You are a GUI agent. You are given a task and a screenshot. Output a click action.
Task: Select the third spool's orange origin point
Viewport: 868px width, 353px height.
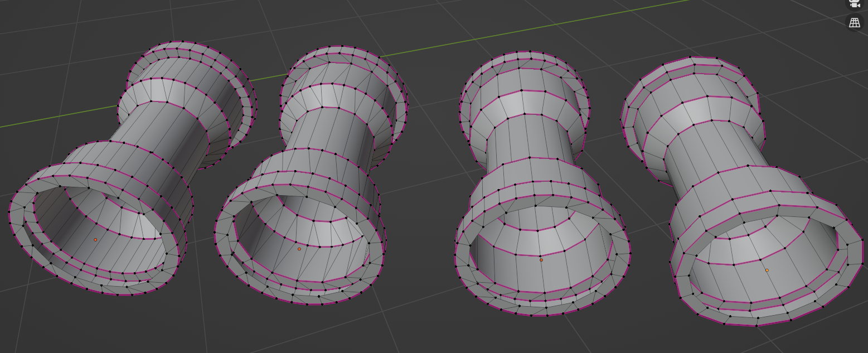point(541,260)
